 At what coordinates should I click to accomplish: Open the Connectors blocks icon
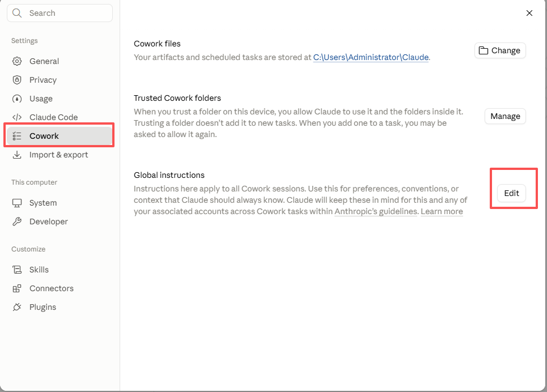[x=17, y=288]
